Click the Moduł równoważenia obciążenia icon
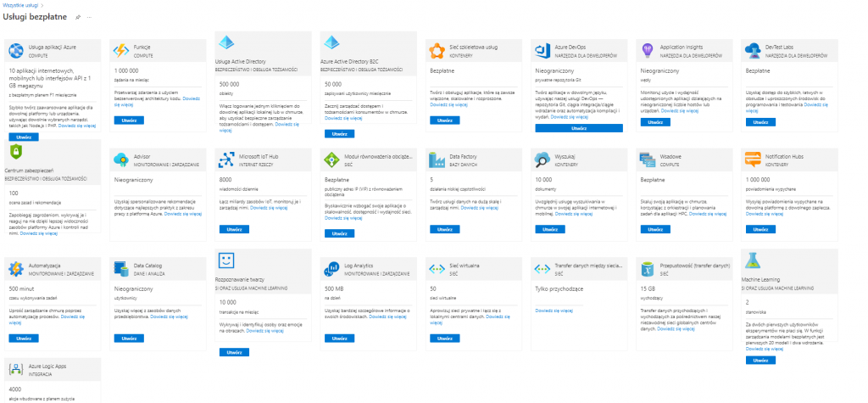The height and width of the screenshot is (403, 868). pos(331,160)
